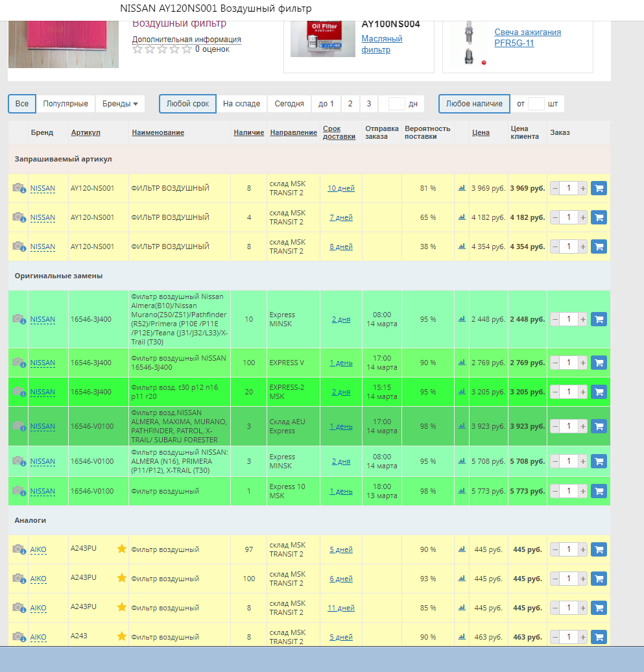Open Свеча зажигания PFR5G-11 link
This screenshot has width=644, height=672.
click(x=527, y=38)
